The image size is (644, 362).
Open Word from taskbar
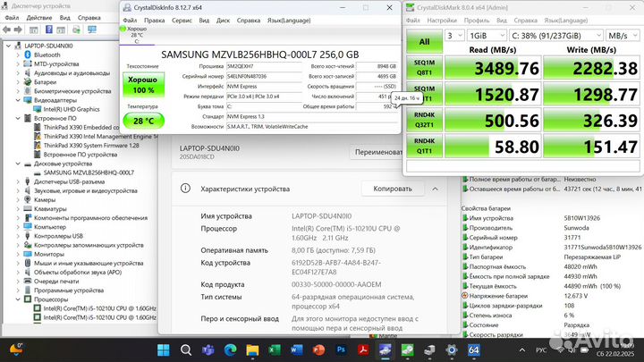point(297,350)
